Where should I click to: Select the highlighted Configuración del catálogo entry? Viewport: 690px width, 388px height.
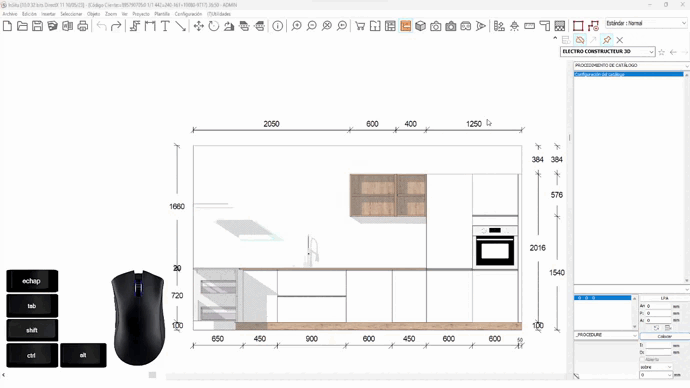tap(628, 74)
